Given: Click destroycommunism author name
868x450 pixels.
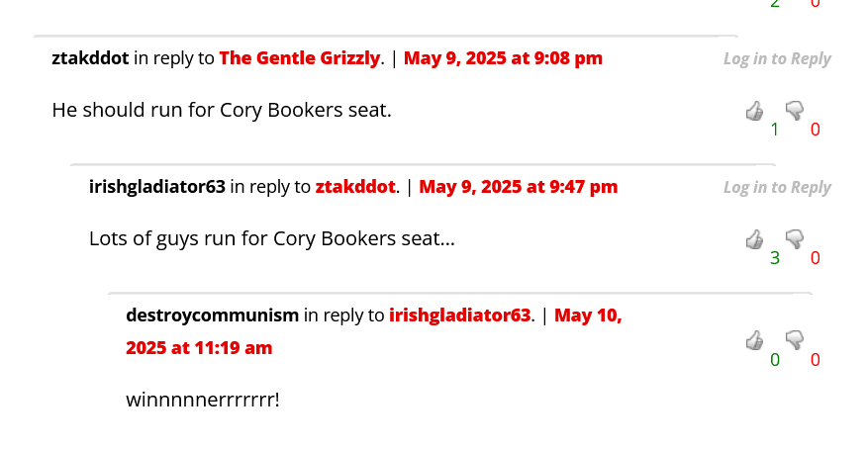Looking at the screenshot, I should tap(212, 315).
